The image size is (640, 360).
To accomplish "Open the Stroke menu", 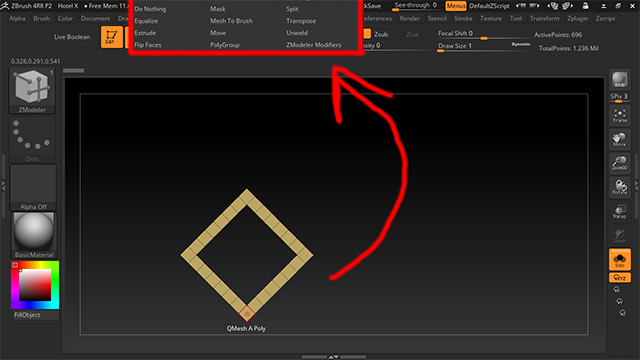I will [x=463, y=18].
